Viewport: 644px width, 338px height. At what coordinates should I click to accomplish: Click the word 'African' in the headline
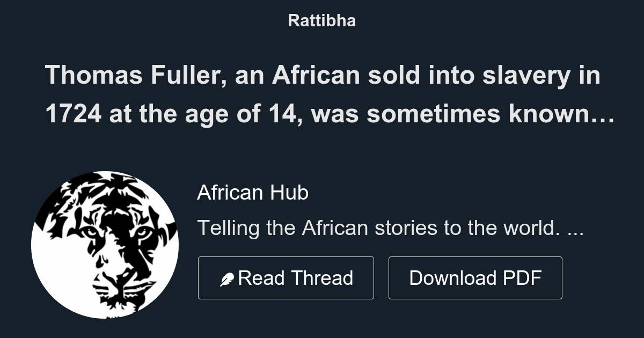(316, 76)
